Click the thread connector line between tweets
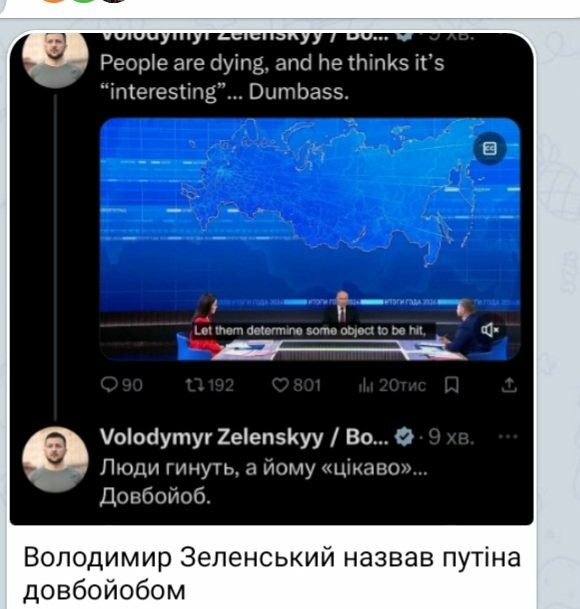Viewport: 580px width, 609px height. 56,257
